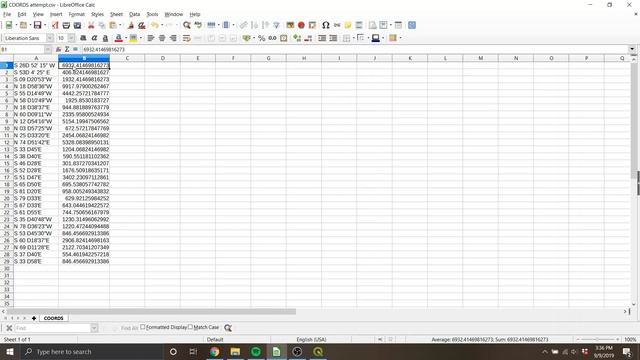The width and height of the screenshot is (640, 360).
Task: Expand the formula bar arrow
Action: click(x=632, y=49)
